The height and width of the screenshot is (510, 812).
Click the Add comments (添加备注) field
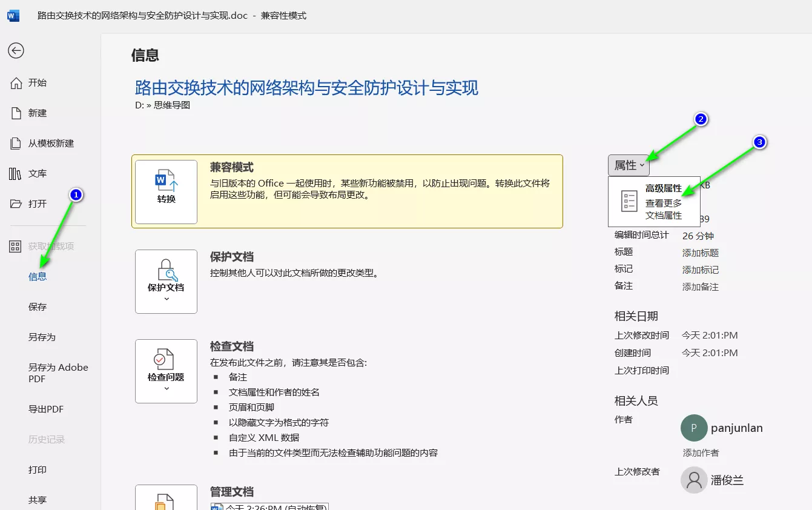[701, 287]
